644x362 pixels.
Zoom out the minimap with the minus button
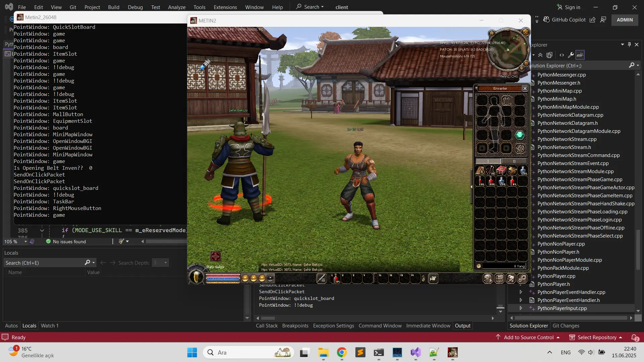pos(526,63)
